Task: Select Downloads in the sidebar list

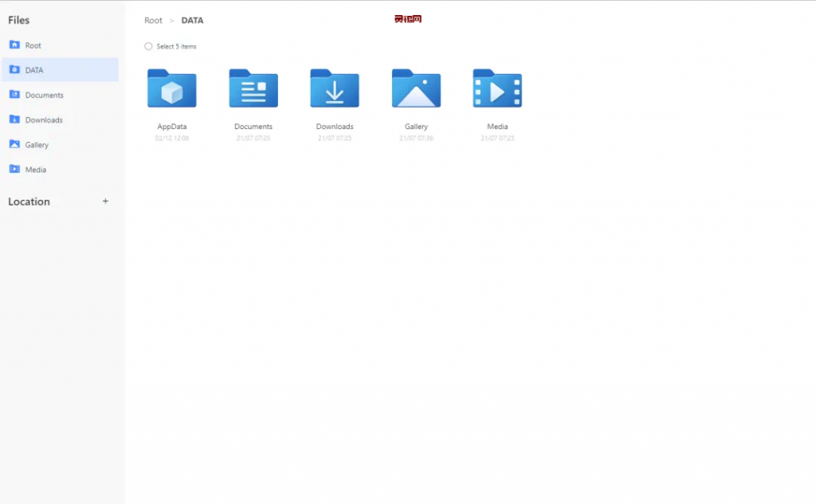Action: 44,120
